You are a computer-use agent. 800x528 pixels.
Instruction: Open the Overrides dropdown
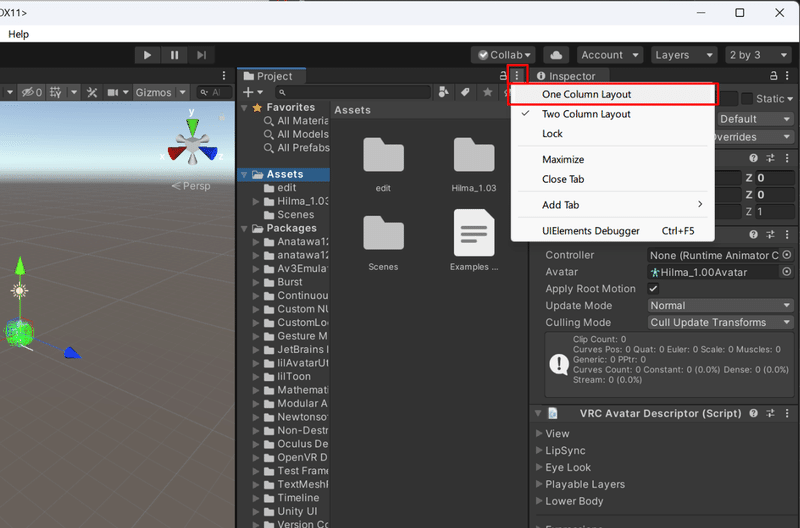(754, 137)
